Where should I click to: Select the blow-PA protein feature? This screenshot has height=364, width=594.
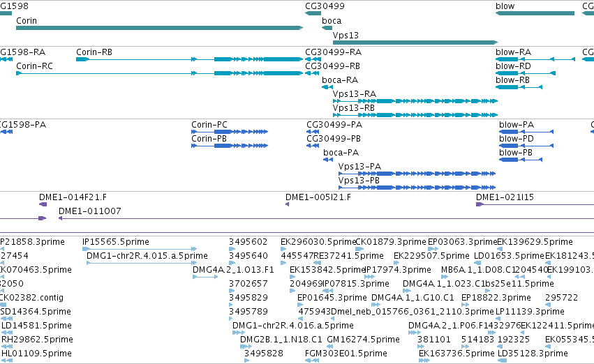(526, 132)
